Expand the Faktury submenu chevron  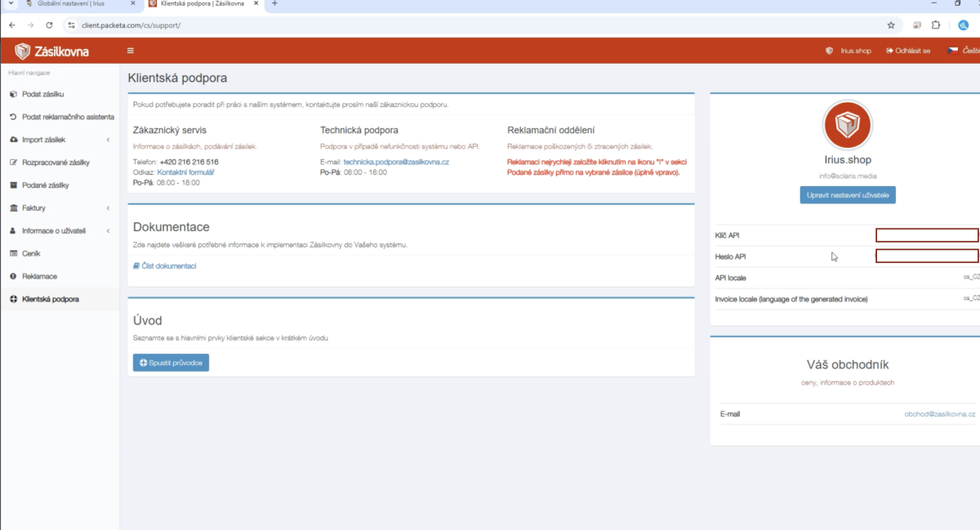coord(109,208)
